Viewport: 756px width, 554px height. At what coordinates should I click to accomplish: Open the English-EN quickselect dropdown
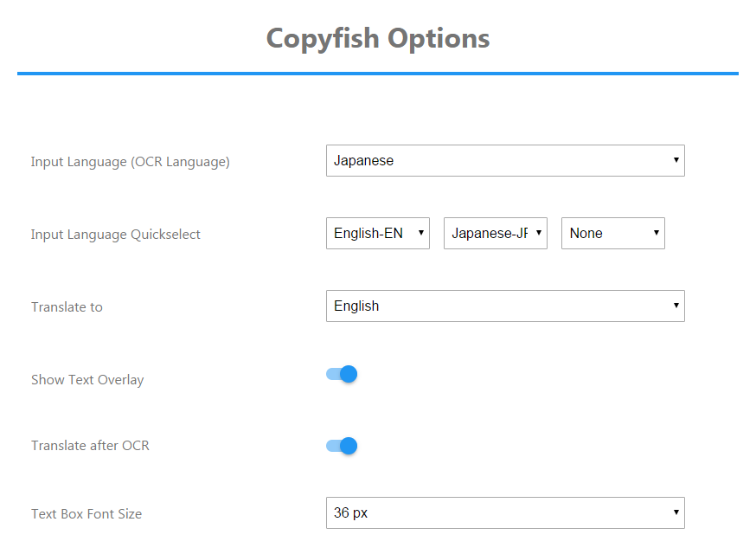[378, 233]
